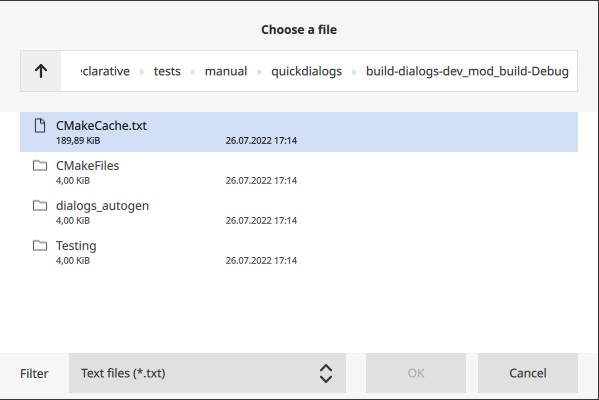
Task: Click the CMakeCache.txt file icon
Action: [40, 125]
